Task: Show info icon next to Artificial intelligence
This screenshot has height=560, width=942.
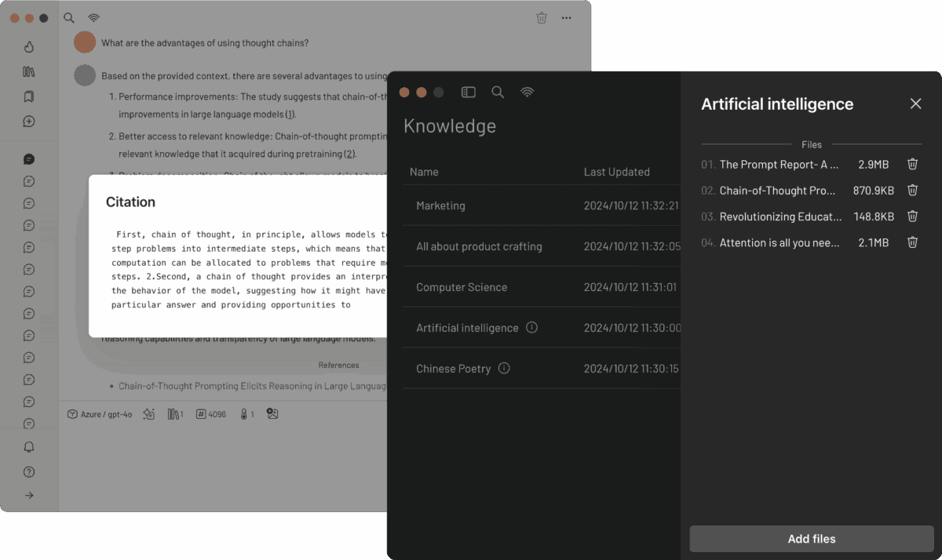Action: tap(531, 327)
